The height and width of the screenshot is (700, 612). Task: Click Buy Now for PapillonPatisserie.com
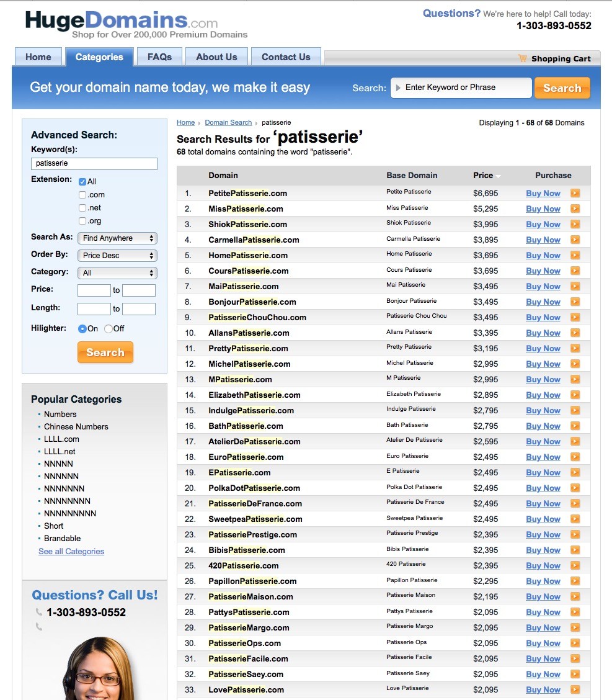point(543,581)
